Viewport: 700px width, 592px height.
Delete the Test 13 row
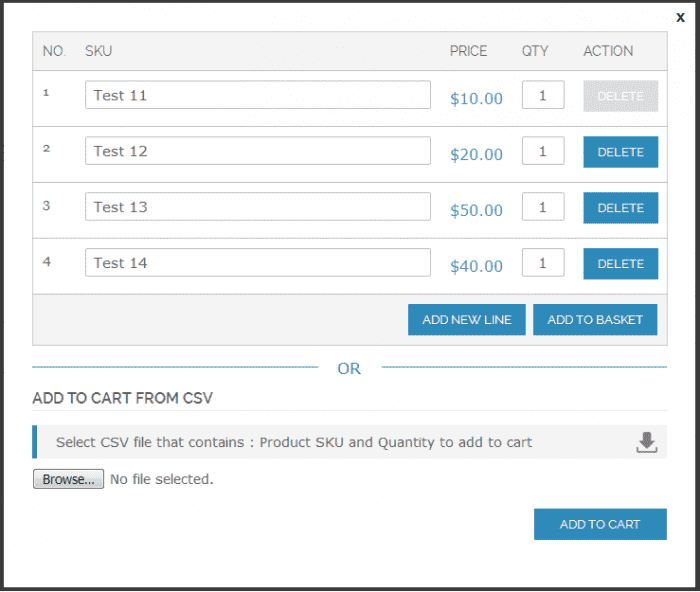point(620,208)
